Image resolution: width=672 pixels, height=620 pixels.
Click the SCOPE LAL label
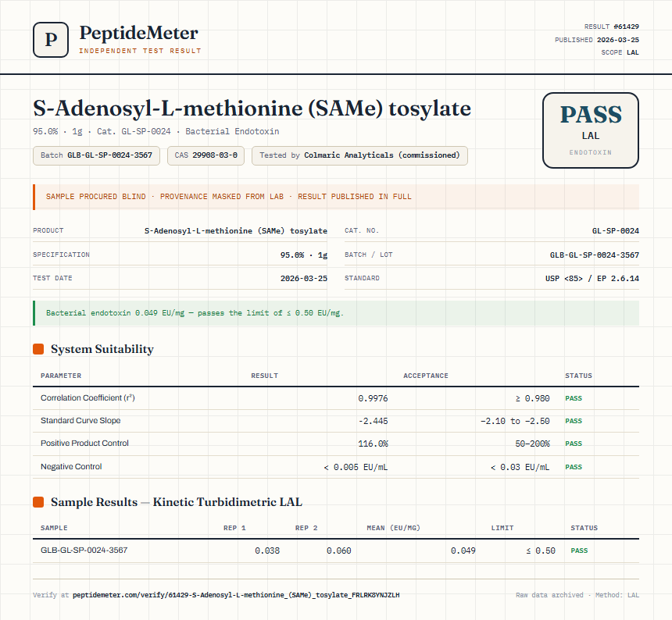coord(620,52)
